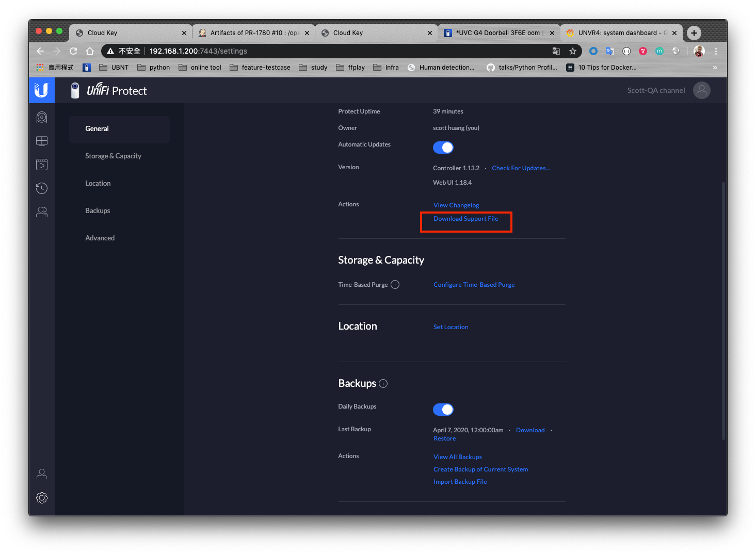Select Storage & Capacity in settings menu
This screenshot has width=756, height=554.
pos(113,156)
